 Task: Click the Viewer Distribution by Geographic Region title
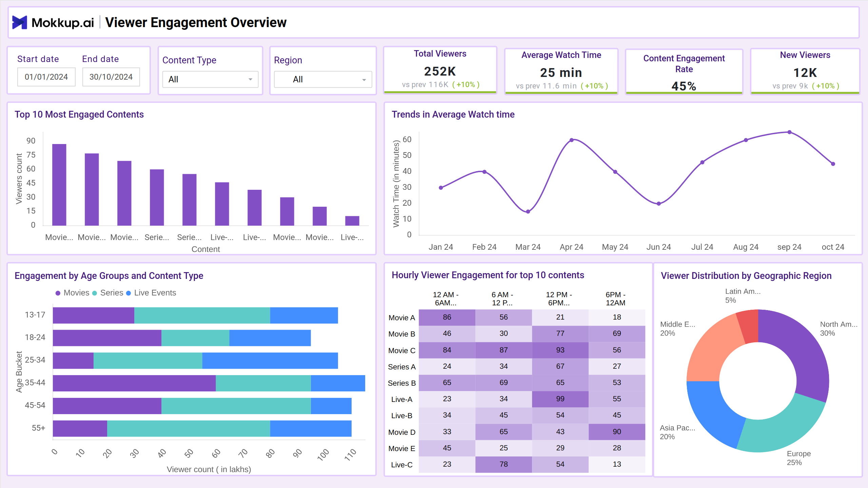coord(746,276)
